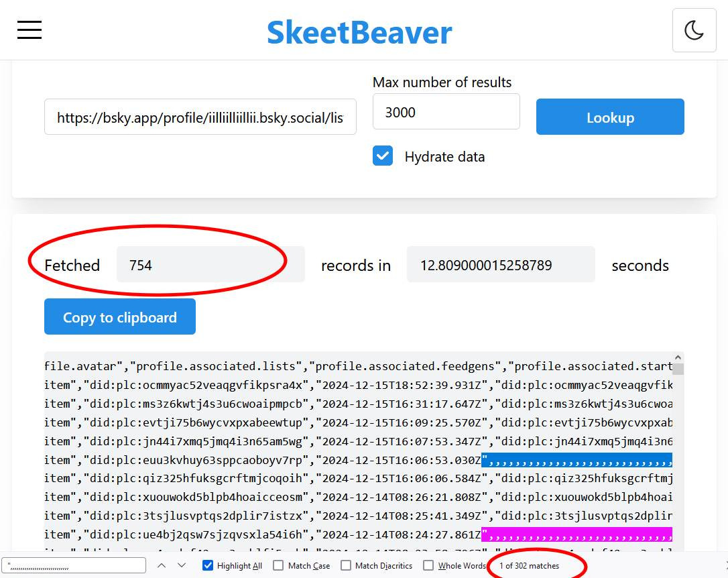Click row with did:plc:3tsjlusvptqs2dplir7istzx
The height and width of the screenshot is (578, 728).
pos(359,516)
